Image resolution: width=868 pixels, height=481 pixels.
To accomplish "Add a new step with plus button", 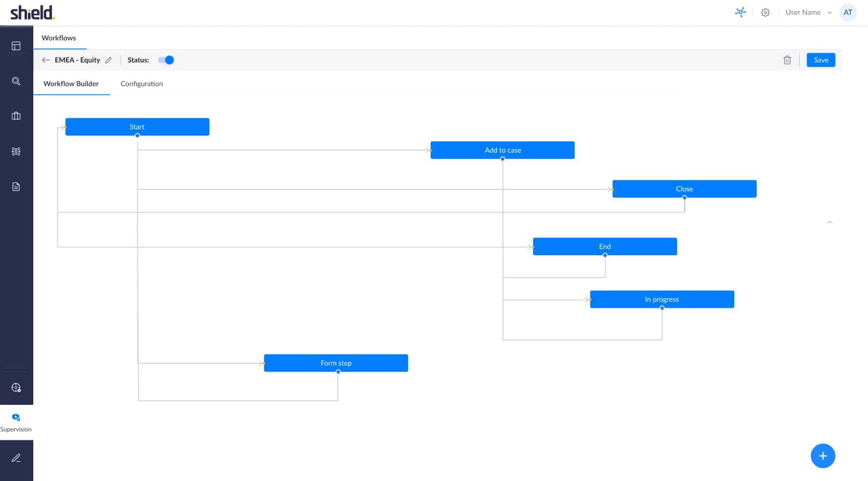I will click(822, 456).
